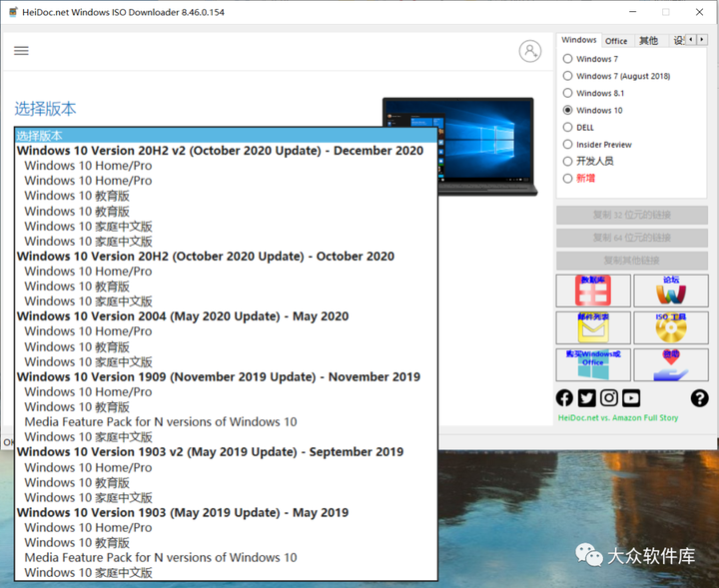This screenshot has width=719, height=588.
Task: Click Version 20H2 October 2020 header entry
Action: (226, 256)
